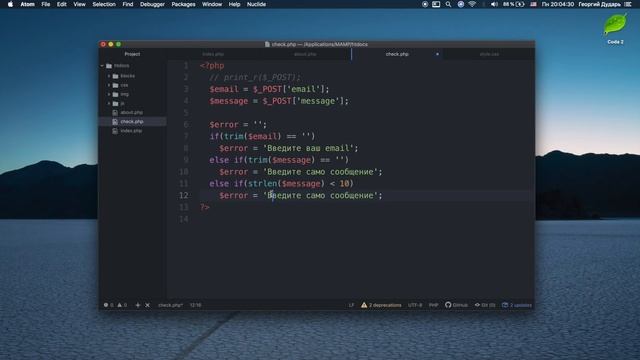Screen dimensions: 640x360
Task: Open the Notification Center list icon
Action: pyautogui.click(x=628, y=4)
